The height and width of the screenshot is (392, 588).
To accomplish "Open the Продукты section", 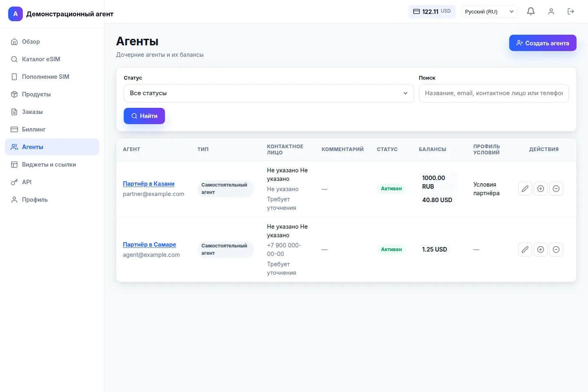I will pos(52,94).
